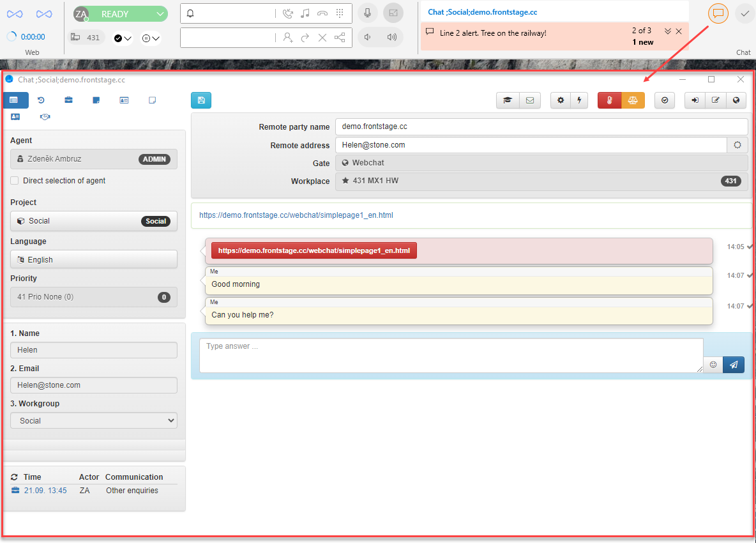Open the gear settings button
This screenshot has height=543, width=756.
560,100
